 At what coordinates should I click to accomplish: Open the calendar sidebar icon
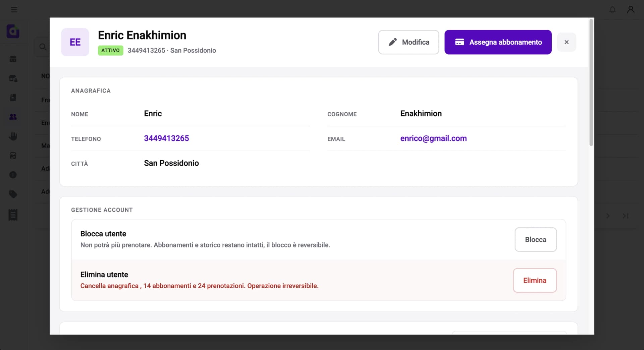pyautogui.click(x=13, y=59)
